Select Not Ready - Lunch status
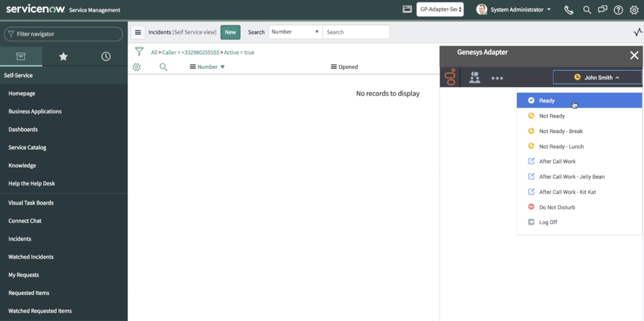This screenshot has height=321, width=644. coord(579,146)
